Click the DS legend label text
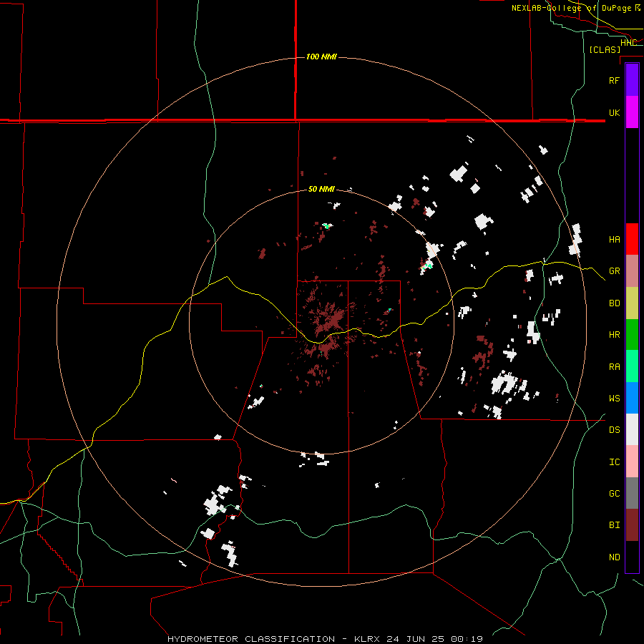The width and height of the screenshot is (644, 644). pos(614,430)
